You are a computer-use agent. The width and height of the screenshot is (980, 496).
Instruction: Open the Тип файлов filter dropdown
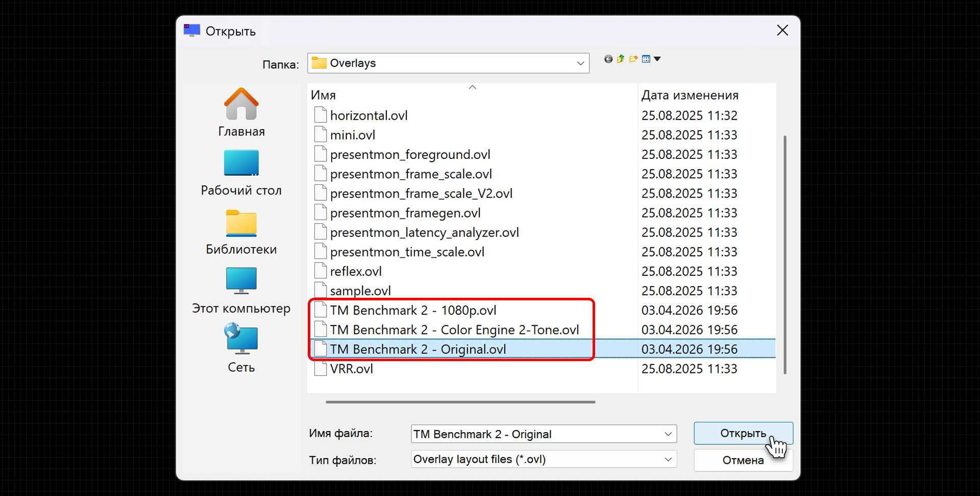668,460
